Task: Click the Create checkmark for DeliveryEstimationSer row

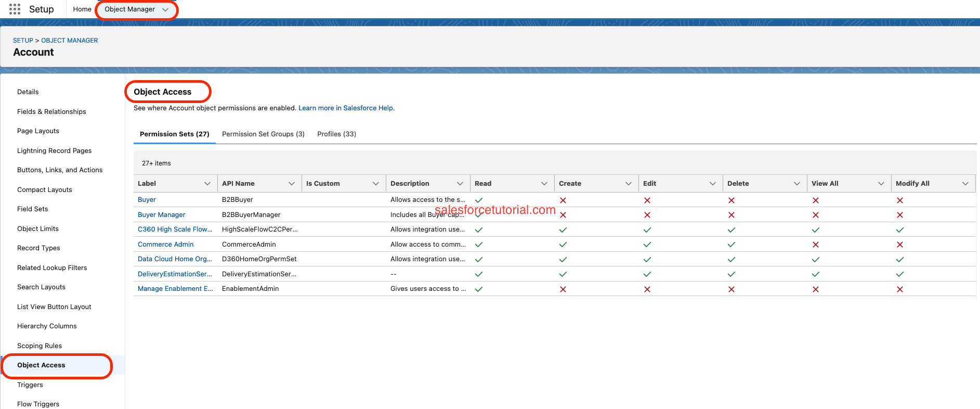Action: 563,274
